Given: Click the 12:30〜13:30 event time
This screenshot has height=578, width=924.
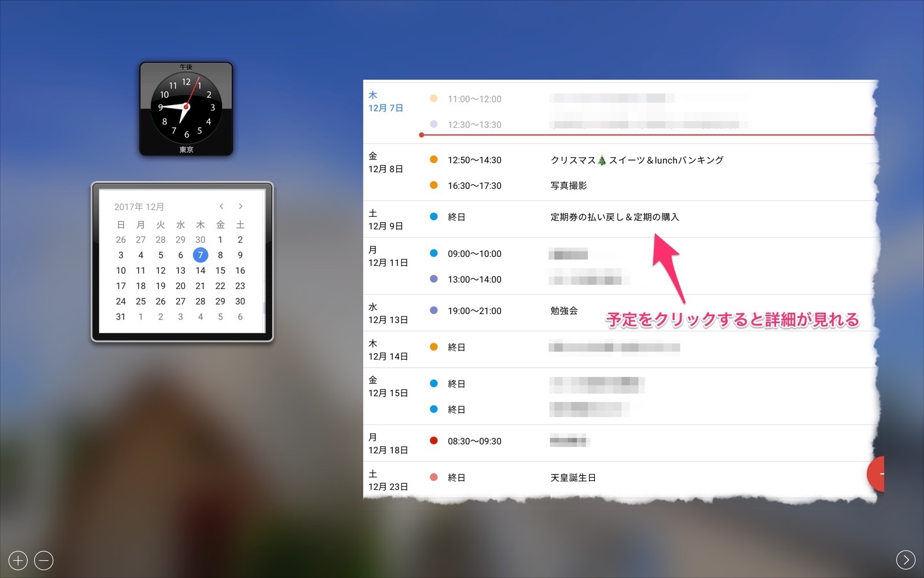Looking at the screenshot, I should (475, 125).
